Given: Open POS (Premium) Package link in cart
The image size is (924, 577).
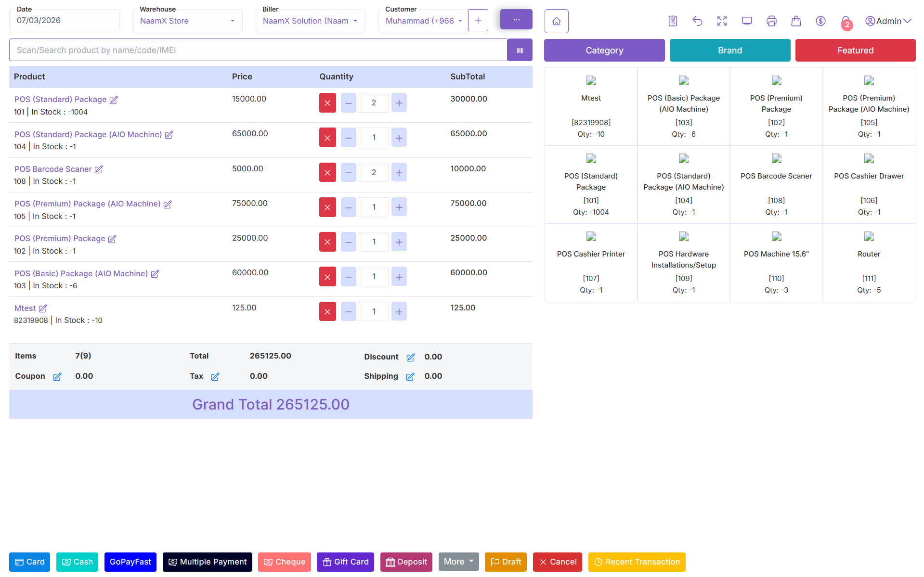Looking at the screenshot, I should (x=60, y=238).
